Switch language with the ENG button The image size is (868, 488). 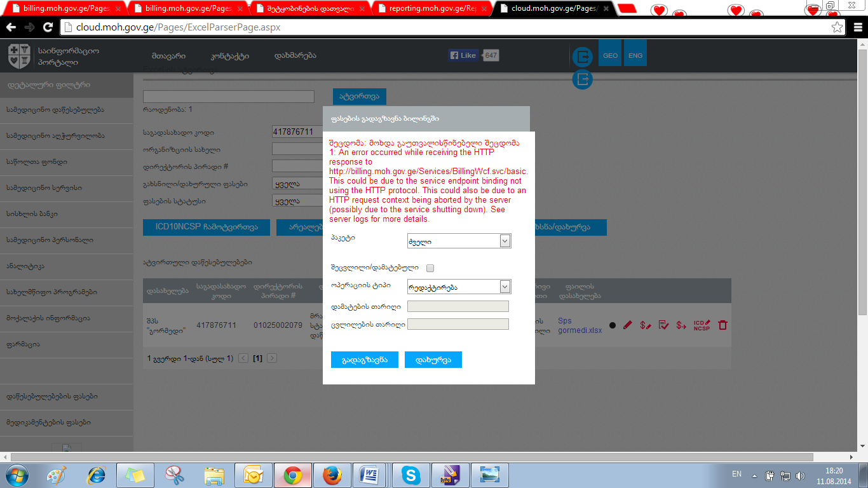click(635, 55)
